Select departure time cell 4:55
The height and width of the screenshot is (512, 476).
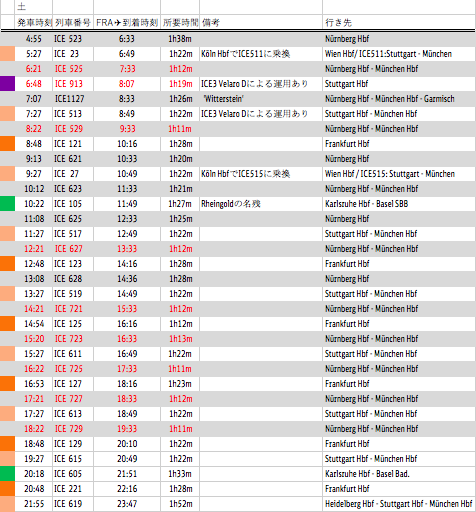(34, 39)
